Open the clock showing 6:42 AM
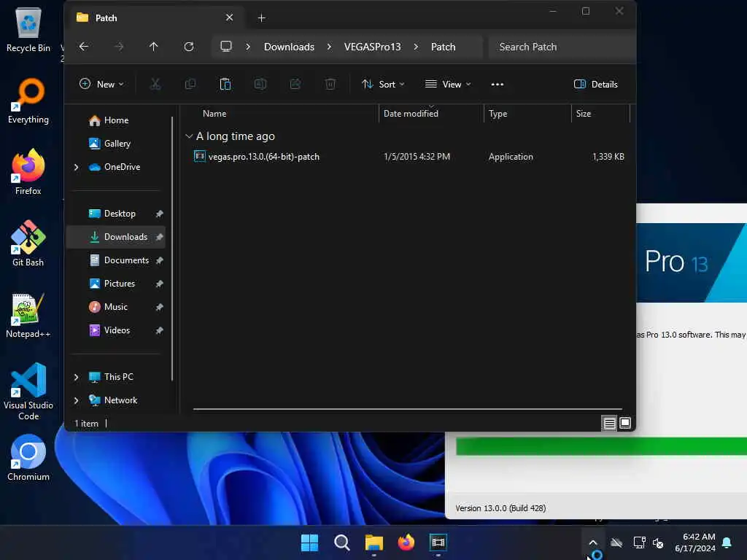This screenshot has width=747, height=560. [x=695, y=542]
